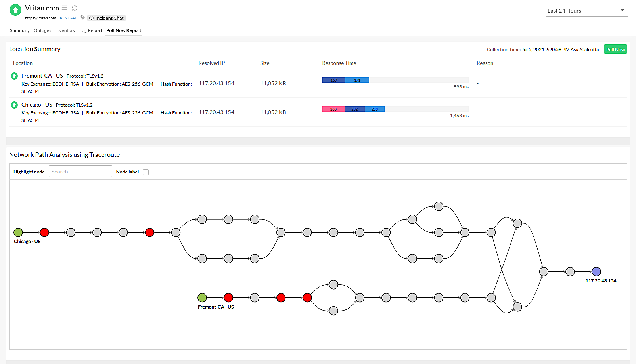Click the refresh icon beside monitor name
Screen dimensions: 636x364
[x=75, y=8]
